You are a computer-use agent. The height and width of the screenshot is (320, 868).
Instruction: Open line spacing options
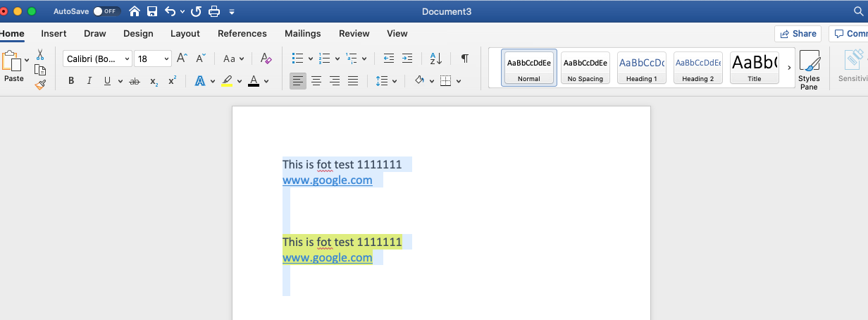[x=386, y=81]
